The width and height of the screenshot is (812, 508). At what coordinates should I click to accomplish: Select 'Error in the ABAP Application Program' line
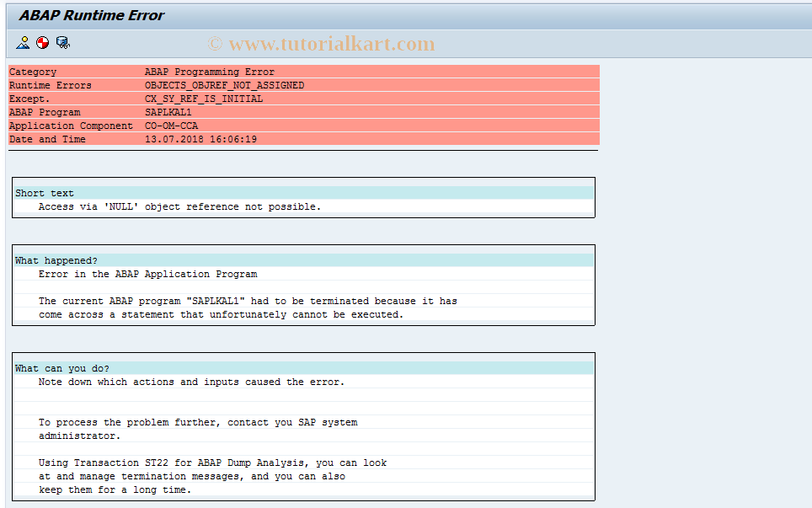point(147,274)
